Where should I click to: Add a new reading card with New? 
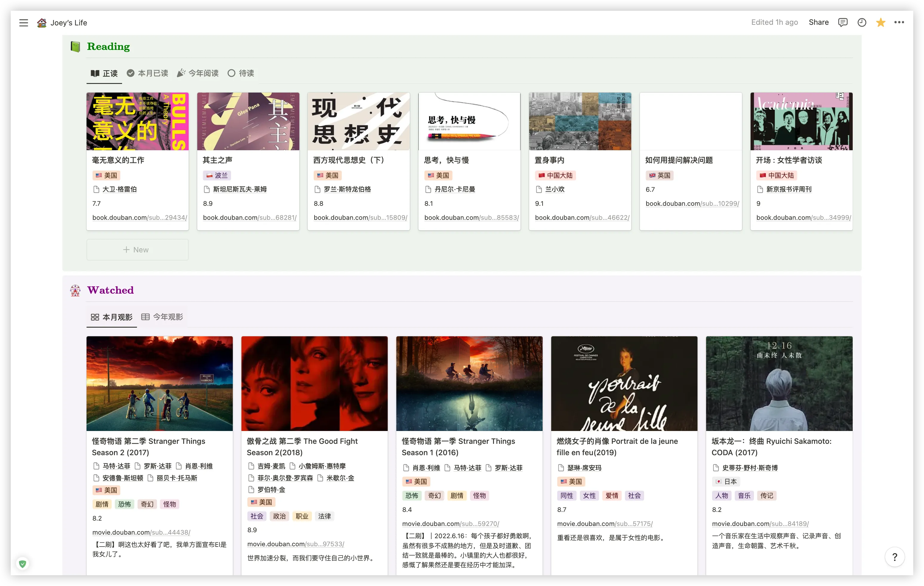click(137, 250)
